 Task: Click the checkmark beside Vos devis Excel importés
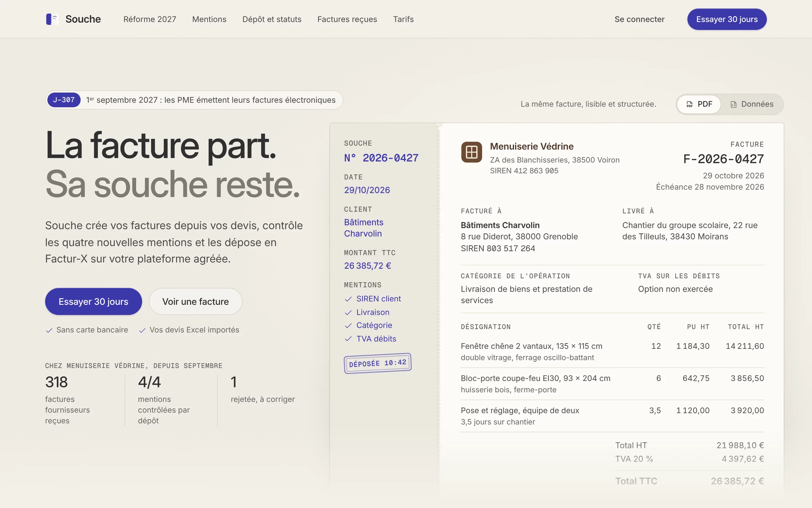[142, 330]
